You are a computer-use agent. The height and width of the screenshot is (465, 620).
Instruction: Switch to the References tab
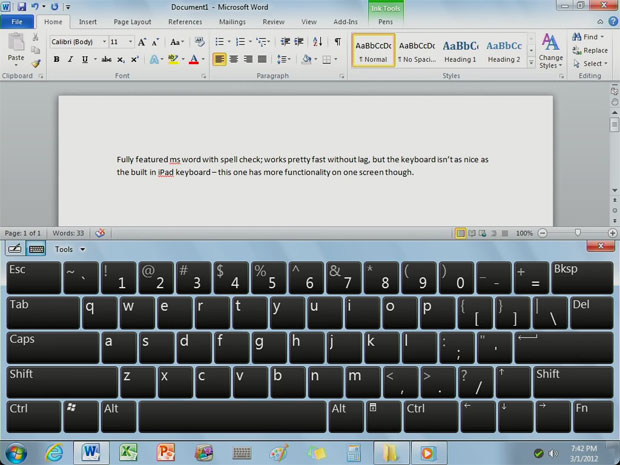point(185,22)
